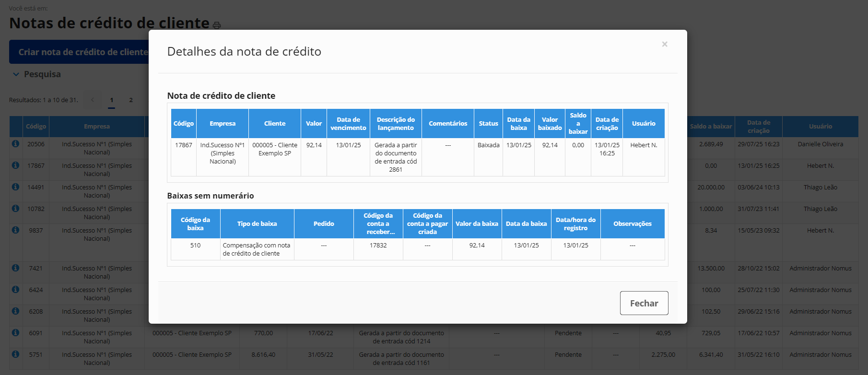The height and width of the screenshot is (375, 868).
Task: Click the previous page arrow
Action: click(x=93, y=100)
